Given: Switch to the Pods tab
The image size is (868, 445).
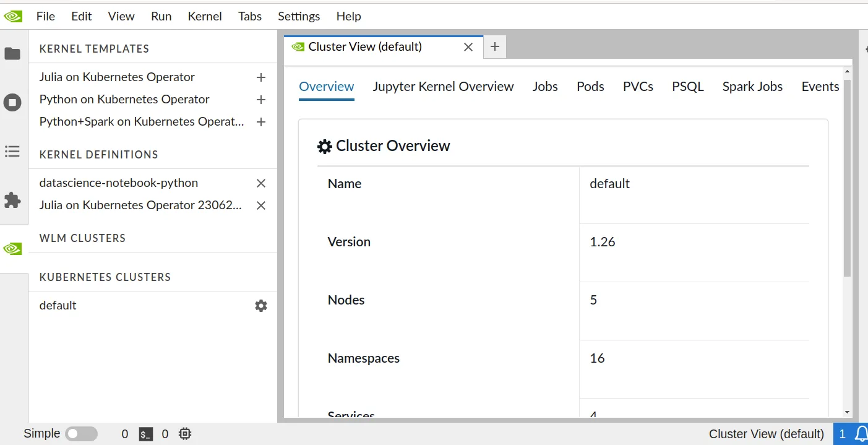Looking at the screenshot, I should point(590,87).
